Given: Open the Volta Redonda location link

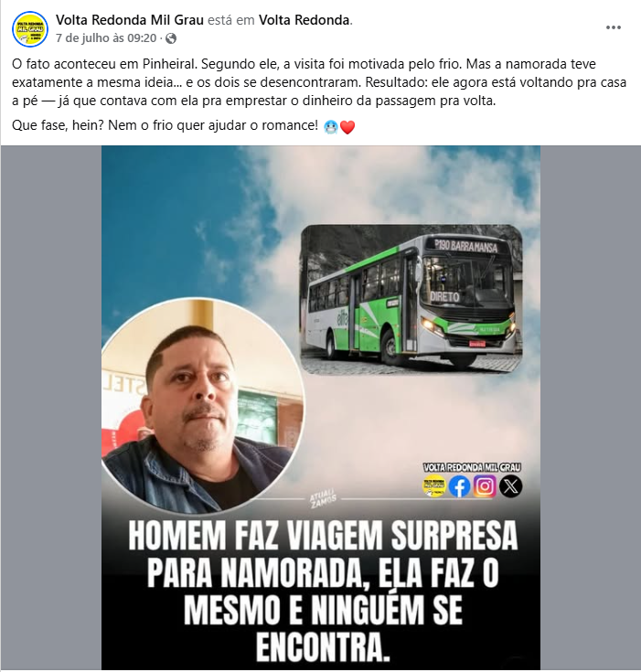Looking at the screenshot, I should tap(304, 20).
